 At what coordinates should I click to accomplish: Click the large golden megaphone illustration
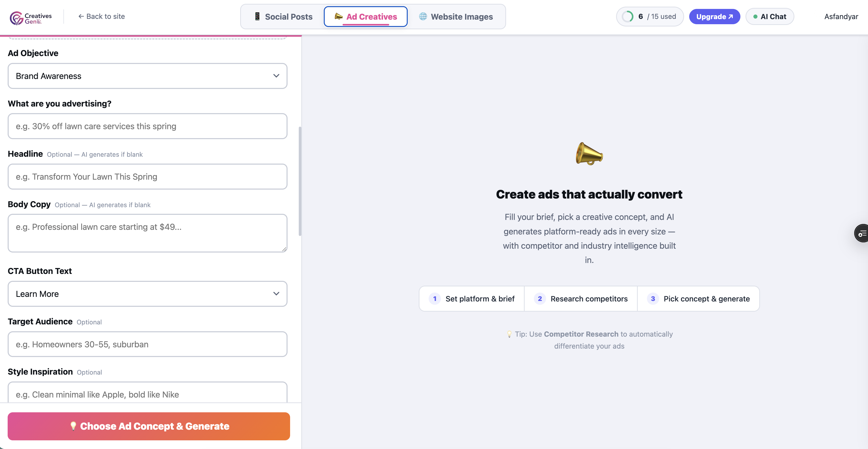589,154
